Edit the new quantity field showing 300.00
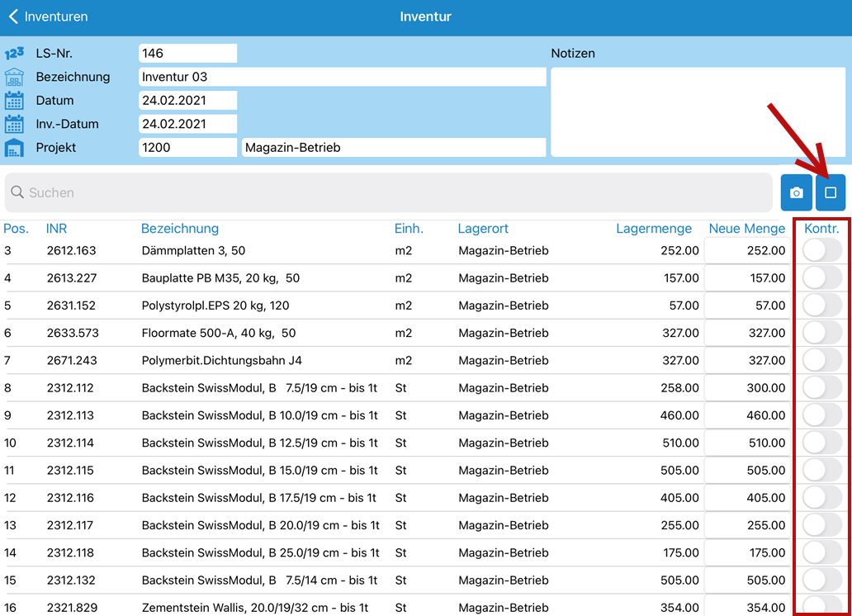The height and width of the screenshot is (616, 852). (x=747, y=388)
